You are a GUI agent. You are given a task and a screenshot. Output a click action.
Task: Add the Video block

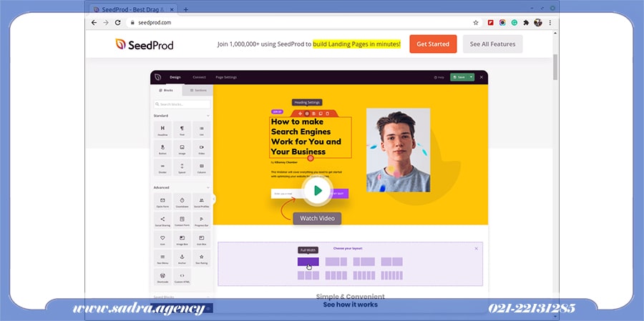[201, 149]
